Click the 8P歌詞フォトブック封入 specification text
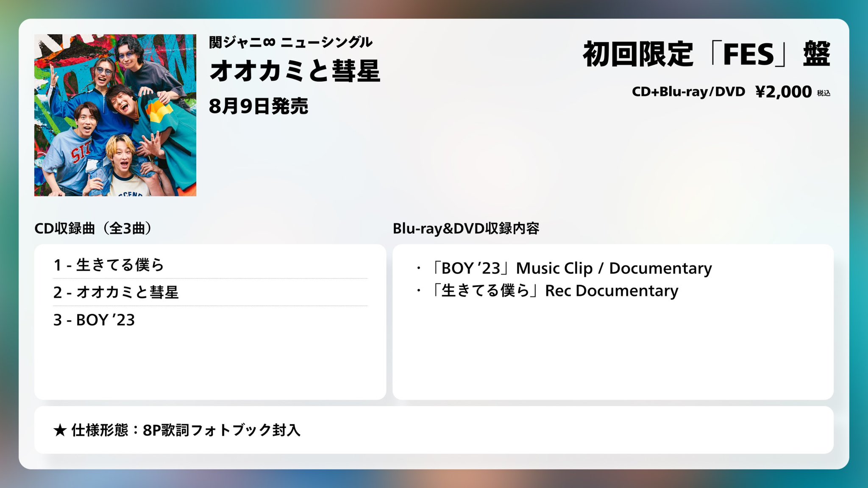 tap(221, 430)
